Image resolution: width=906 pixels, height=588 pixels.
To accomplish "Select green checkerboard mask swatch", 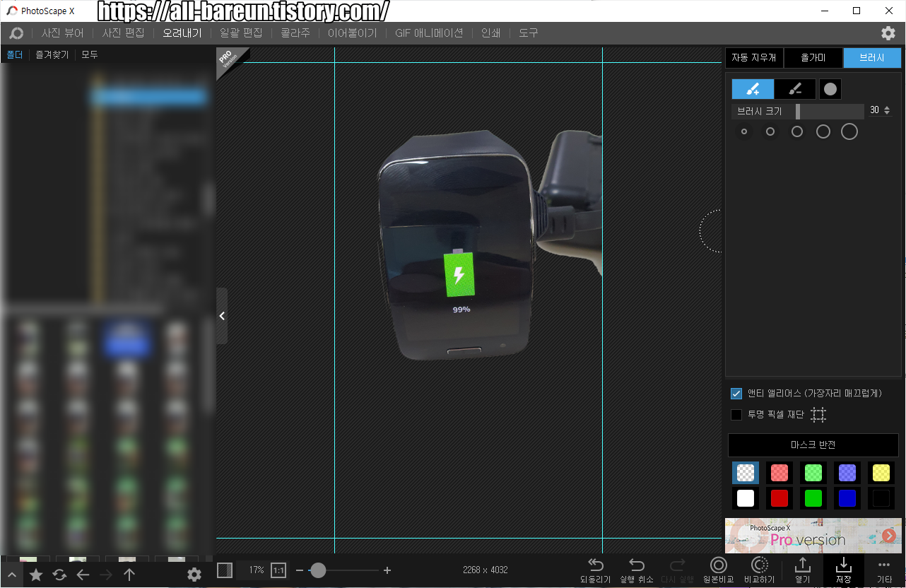I will pos(813,473).
